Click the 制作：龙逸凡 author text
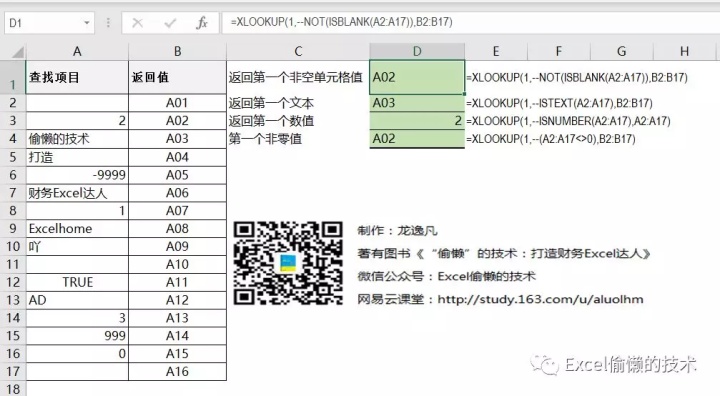 [x=397, y=230]
